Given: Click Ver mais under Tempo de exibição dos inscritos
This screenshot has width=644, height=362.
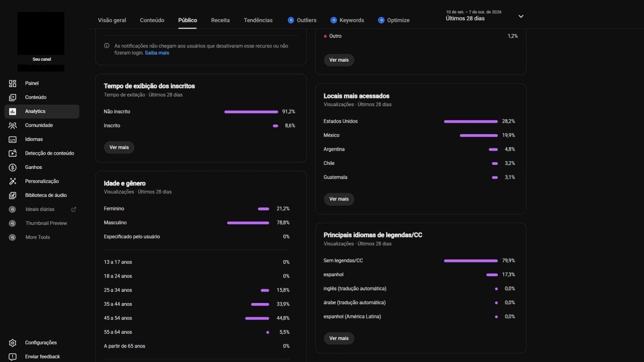Looking at the screenshot, I should coord(119,147).
